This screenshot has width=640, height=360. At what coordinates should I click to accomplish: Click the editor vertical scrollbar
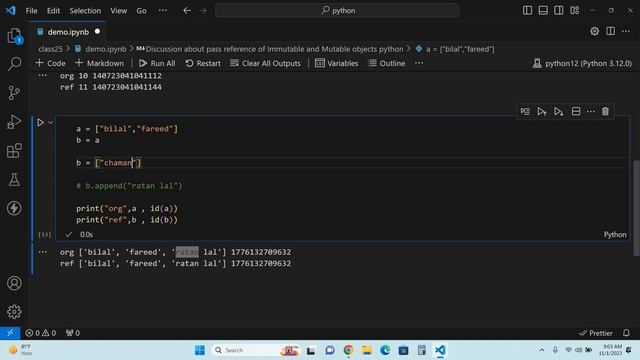[x=636, y=208]
